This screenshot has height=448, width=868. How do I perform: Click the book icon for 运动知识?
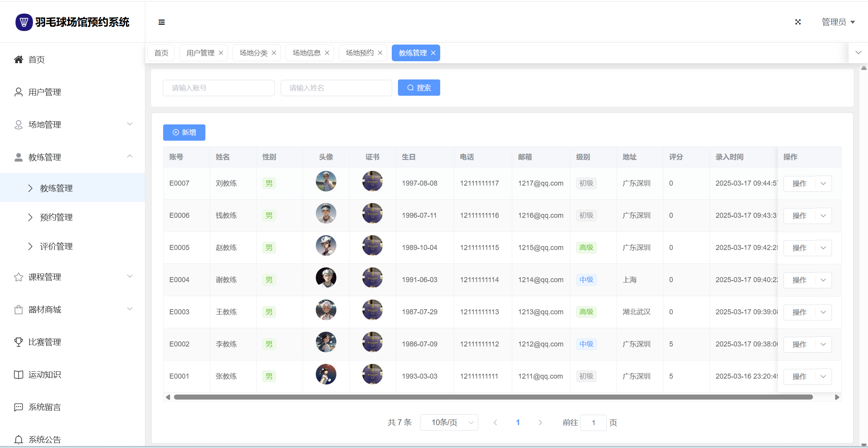click(x=18, y=374)
